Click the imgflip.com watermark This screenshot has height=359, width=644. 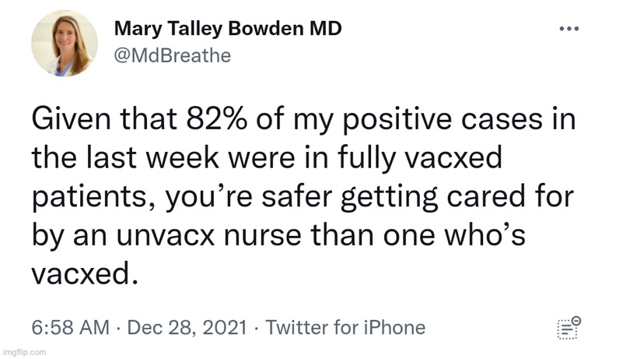tap(24, 352)
